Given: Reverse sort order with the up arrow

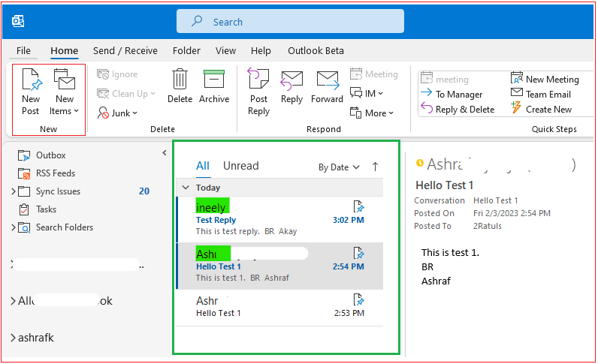Looking at the screenshot, I should click(376, 167).
